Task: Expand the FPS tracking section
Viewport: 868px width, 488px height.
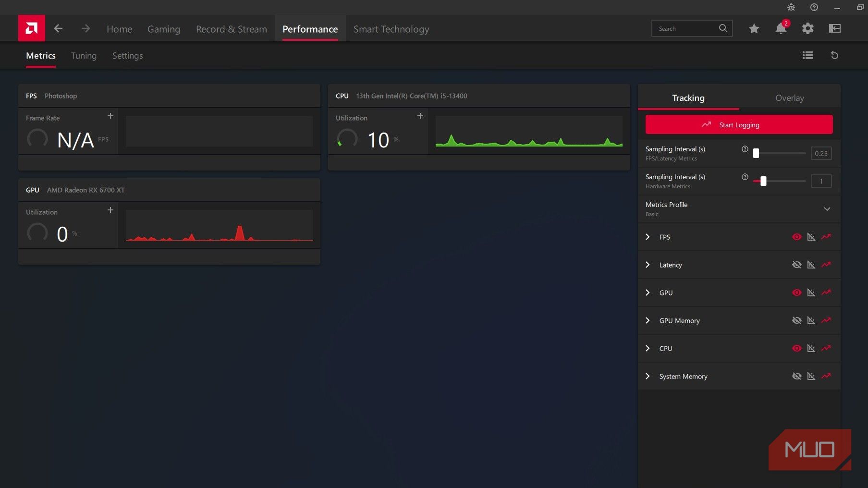Action: pos(648,237)
